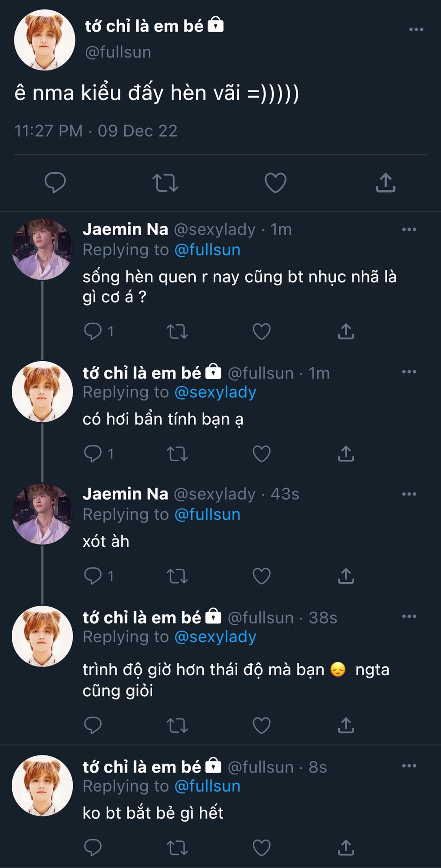The width and height of the screenshot is (441, 868).
Task: Reply to the main tweet by @fullsun
Action: point(55,183)
